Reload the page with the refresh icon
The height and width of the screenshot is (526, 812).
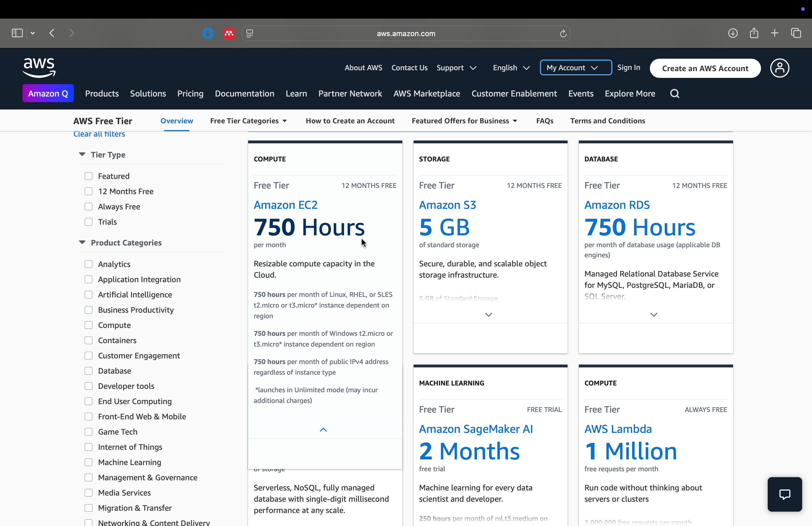(563, 34)
